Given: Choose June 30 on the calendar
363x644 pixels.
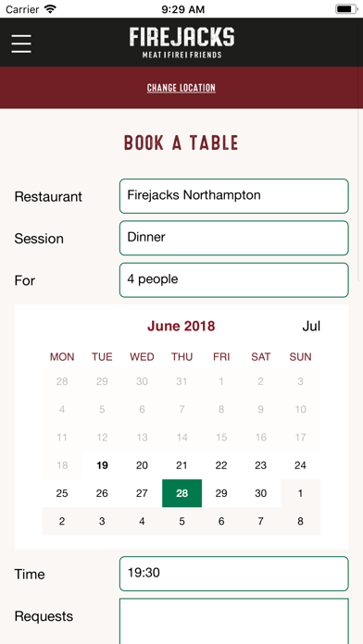Looking at the screenshot, I should pos(260,493).
